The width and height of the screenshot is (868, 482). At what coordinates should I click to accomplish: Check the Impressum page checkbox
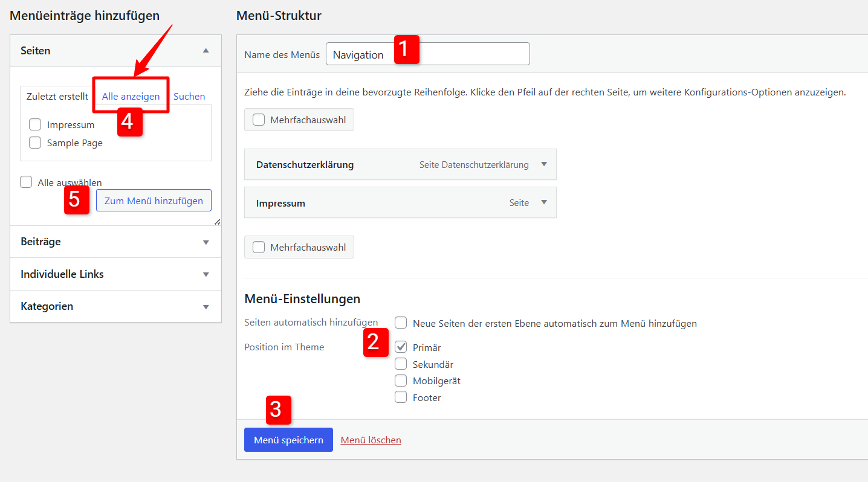(35, 125)
